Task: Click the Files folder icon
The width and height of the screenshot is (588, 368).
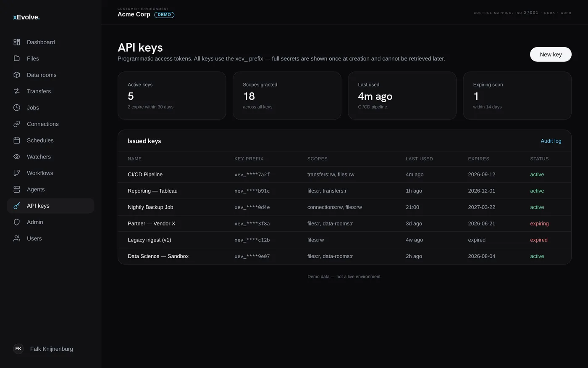Action: coord(17,58)
